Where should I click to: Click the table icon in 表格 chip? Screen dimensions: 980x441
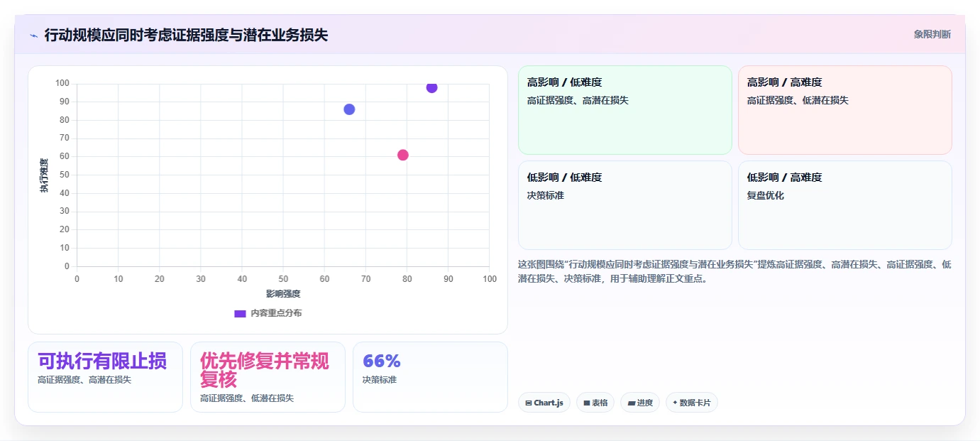pos(587,403)
